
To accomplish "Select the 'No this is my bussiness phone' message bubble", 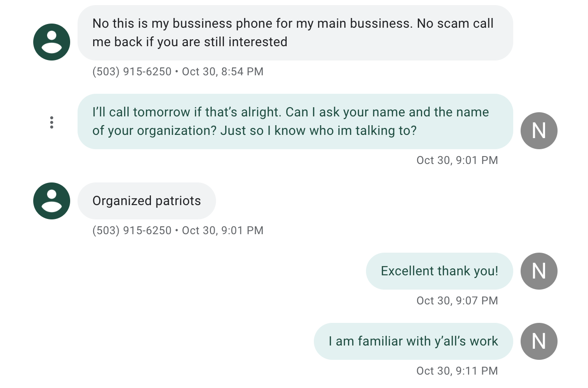I will click(x=295, y=33).
